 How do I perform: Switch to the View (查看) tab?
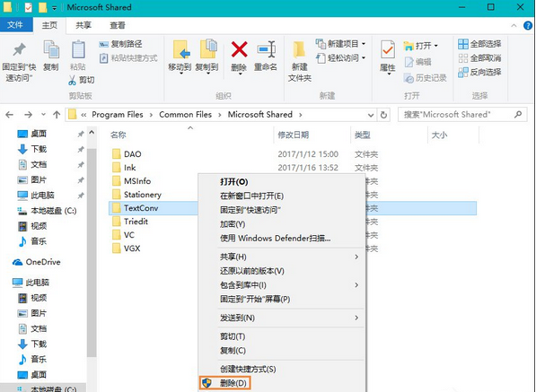pos(118,25)
